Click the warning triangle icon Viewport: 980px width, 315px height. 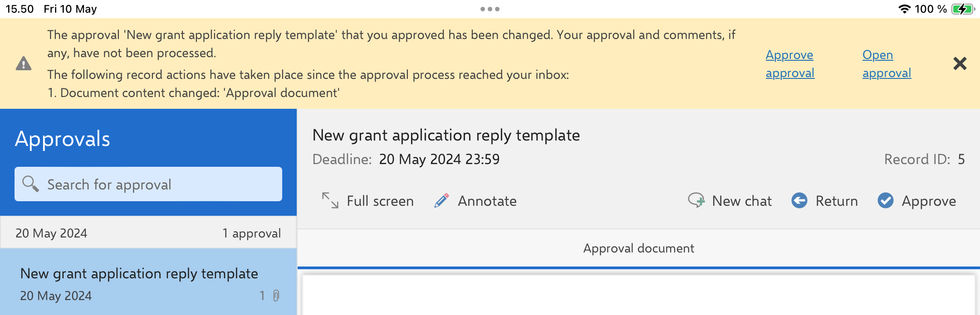click(x=24, y=63)
